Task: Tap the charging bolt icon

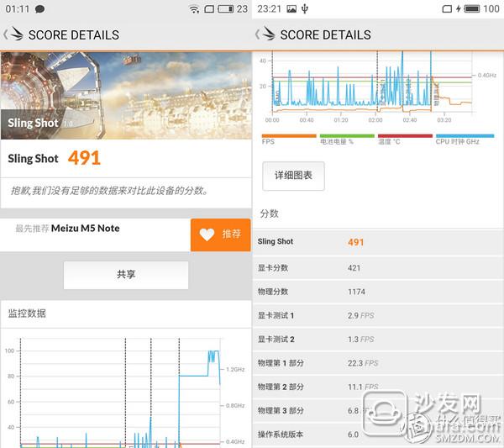Action: point(459,8)
